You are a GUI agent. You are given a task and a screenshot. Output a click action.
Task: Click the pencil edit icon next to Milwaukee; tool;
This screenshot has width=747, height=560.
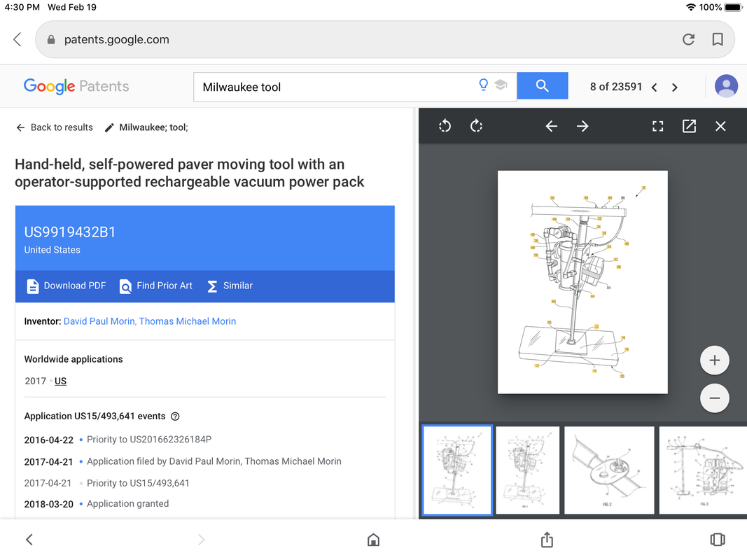click(x=110, y=127)
